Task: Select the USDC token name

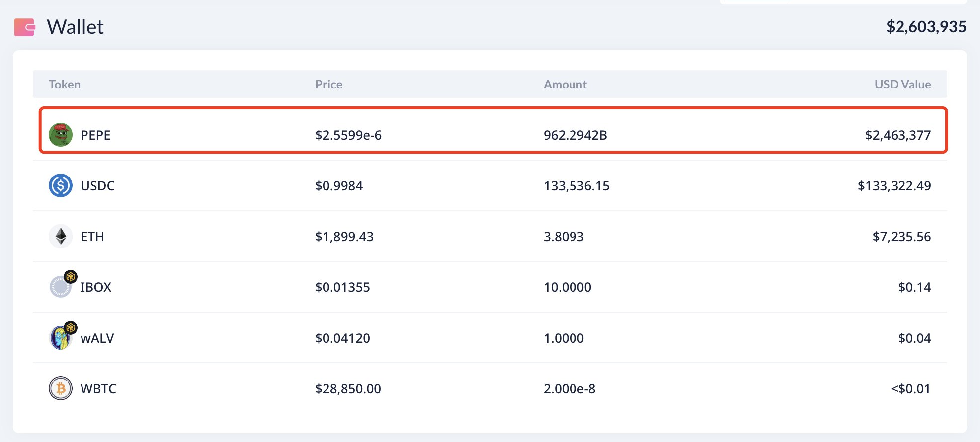Action: coord(97,186)
